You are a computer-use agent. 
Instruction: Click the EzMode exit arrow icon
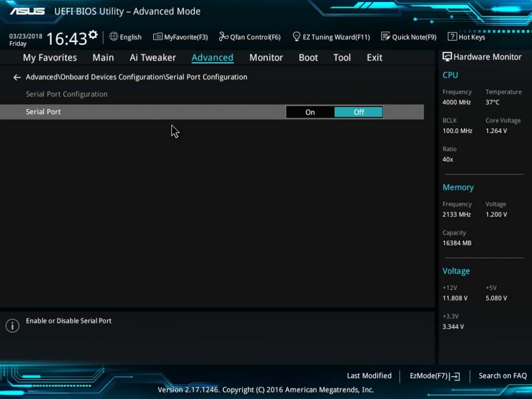455,376
